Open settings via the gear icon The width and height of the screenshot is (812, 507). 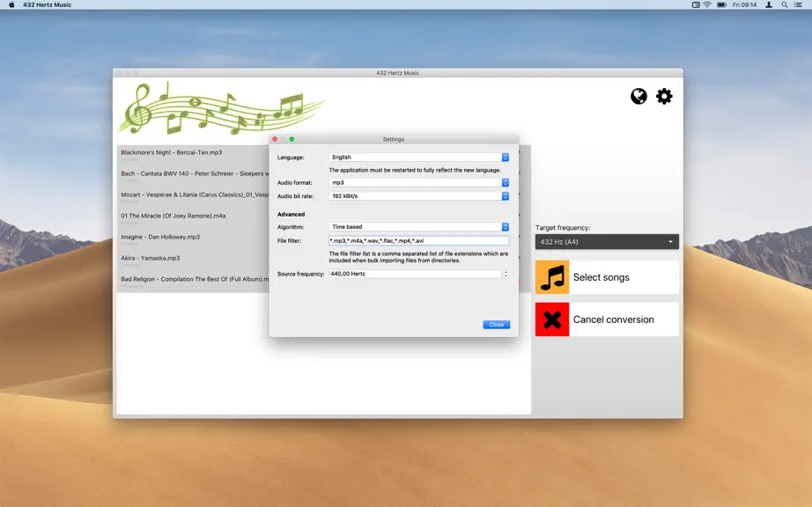click(x=664, y=96)
